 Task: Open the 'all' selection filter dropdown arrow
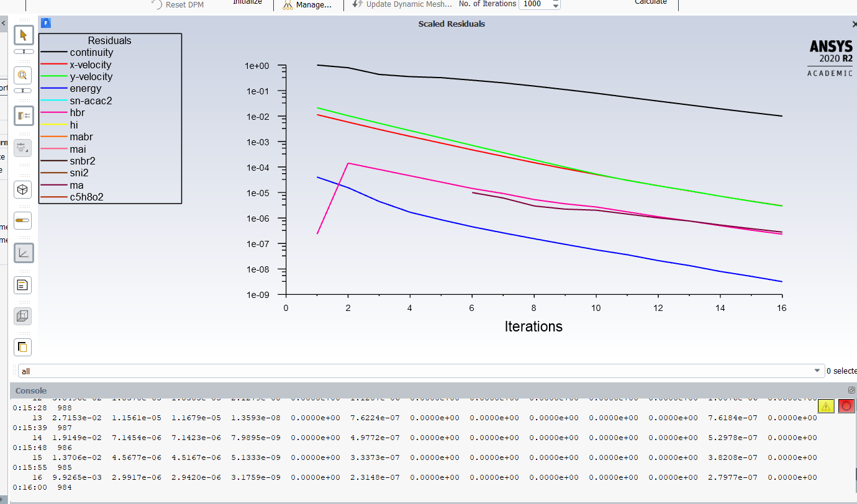[817, 371]
